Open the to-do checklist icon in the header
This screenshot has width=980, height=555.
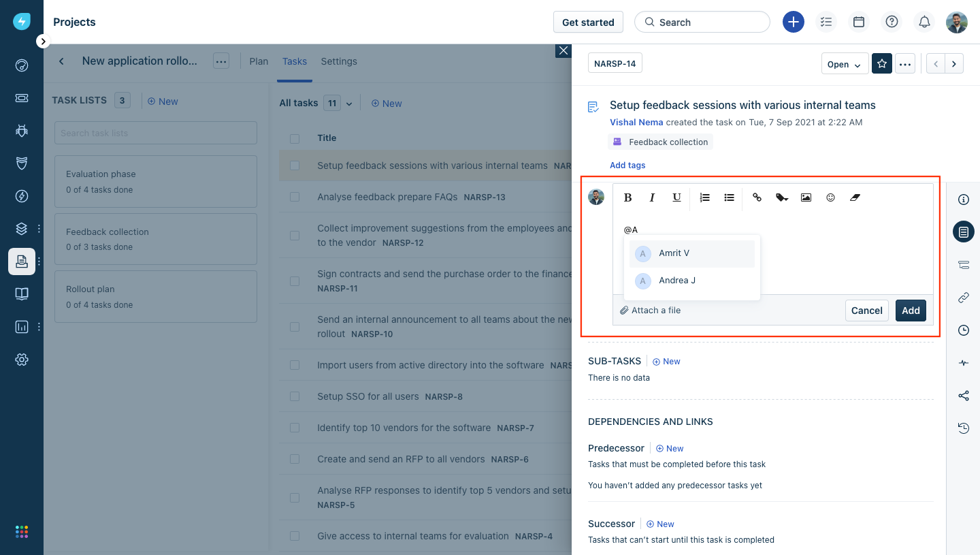[x=826, y=22]
